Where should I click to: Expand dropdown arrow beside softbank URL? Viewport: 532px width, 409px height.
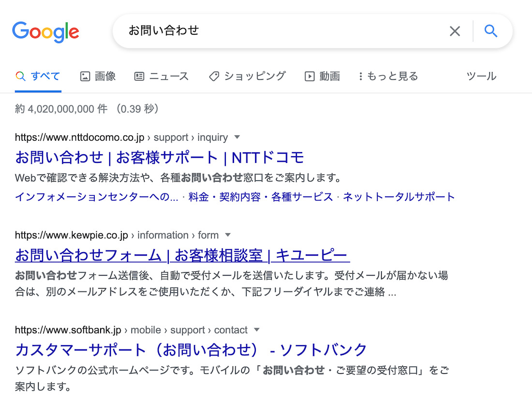pos(257,330)
